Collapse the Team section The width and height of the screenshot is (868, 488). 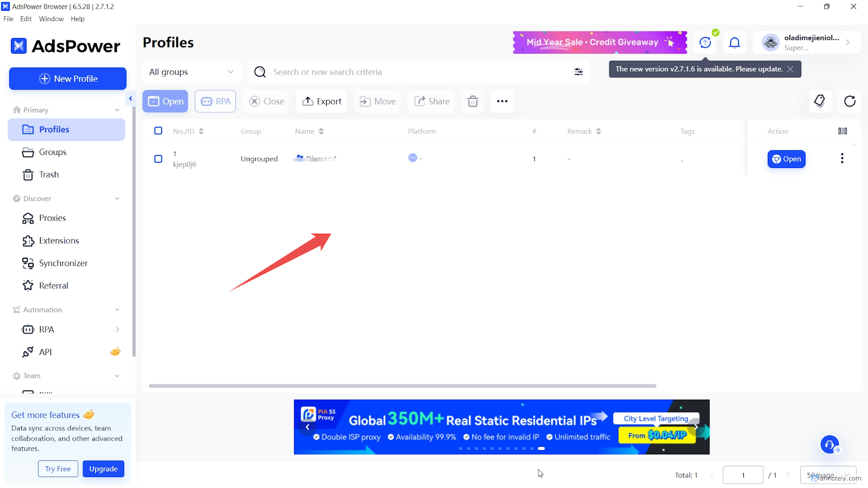[x=117, y=376]
